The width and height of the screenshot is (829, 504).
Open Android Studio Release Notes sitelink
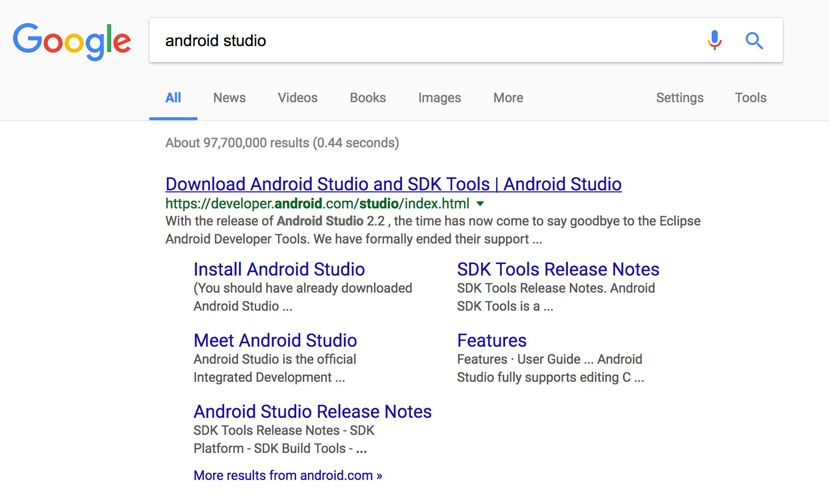click(x=313, y=411)
